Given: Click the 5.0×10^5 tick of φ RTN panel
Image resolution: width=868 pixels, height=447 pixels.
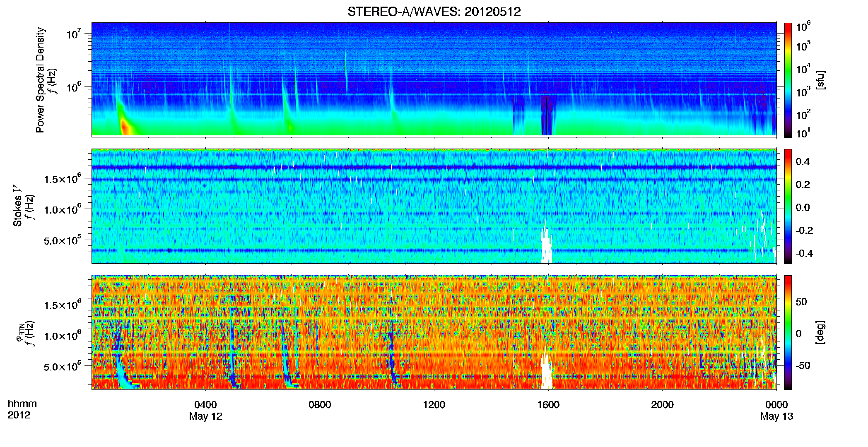Looking at the screenshot, I should pos(63,366).
